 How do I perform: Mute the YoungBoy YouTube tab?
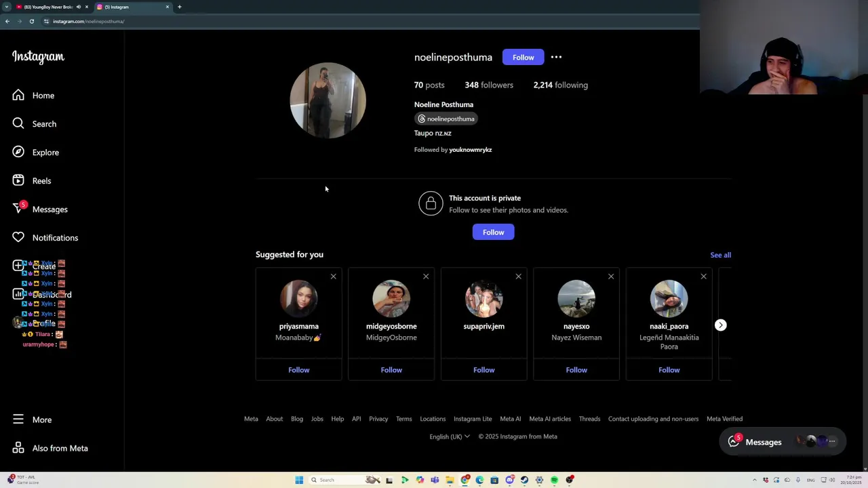(79, 7)
